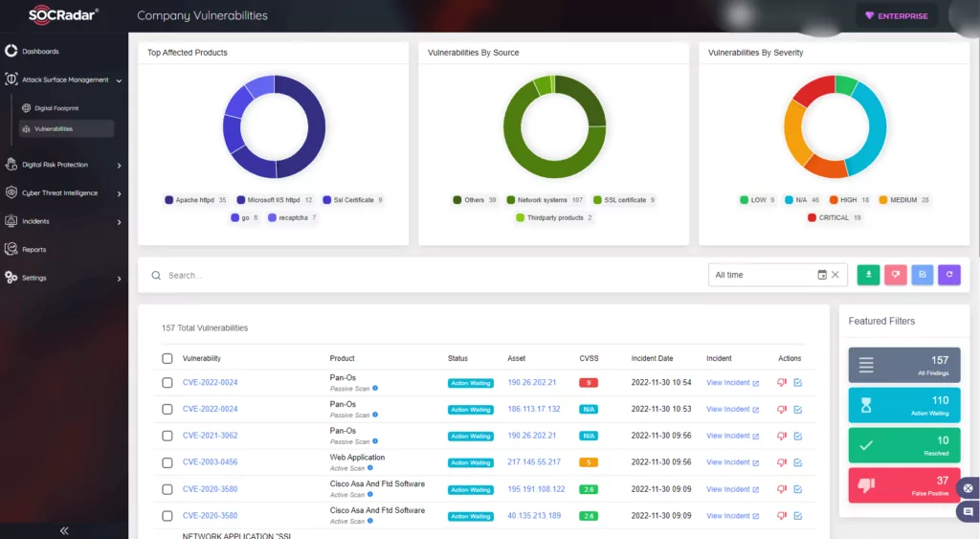The image size is (980, 539).
Task: Expand Settings sidebar menu
Action: [63, 278]
